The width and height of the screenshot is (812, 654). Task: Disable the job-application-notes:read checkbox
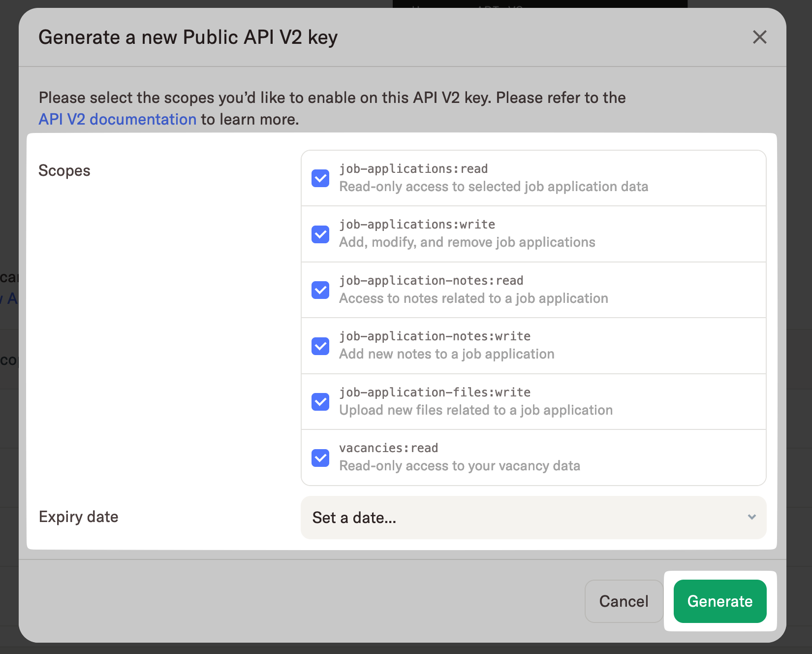pyautogui.click(x=320, y=290)
